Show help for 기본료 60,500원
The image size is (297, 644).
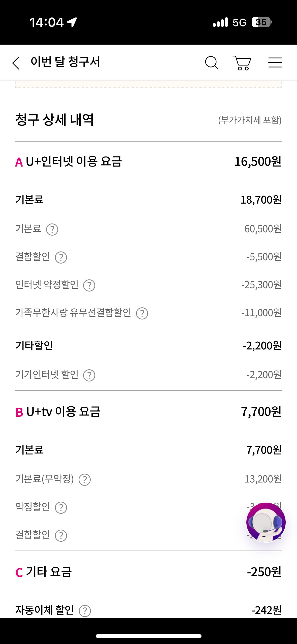[52, 230]
